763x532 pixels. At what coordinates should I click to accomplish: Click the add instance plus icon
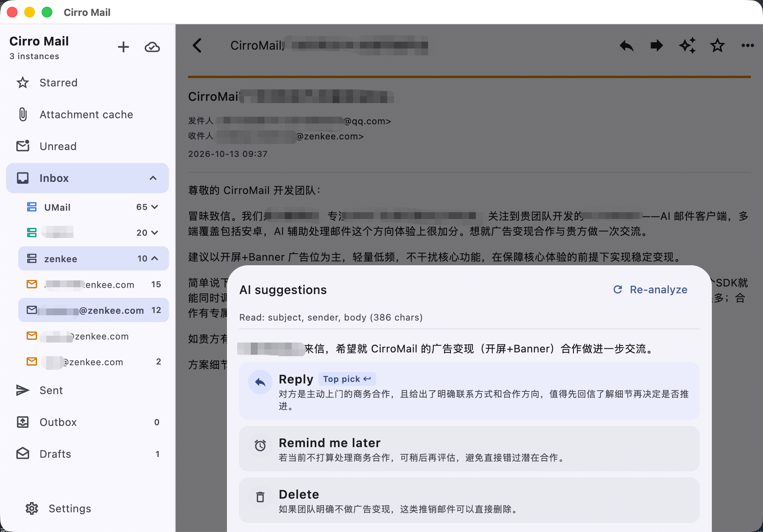[124, 47]
